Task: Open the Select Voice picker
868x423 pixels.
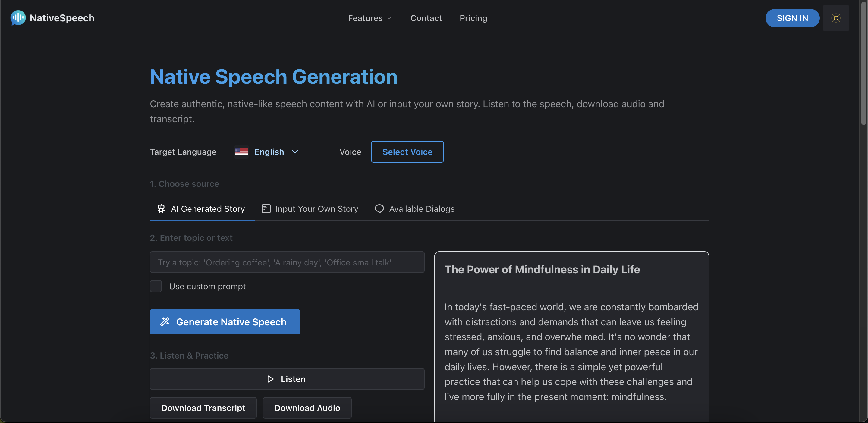Action: pyautogui.click(x=407, y=152)
